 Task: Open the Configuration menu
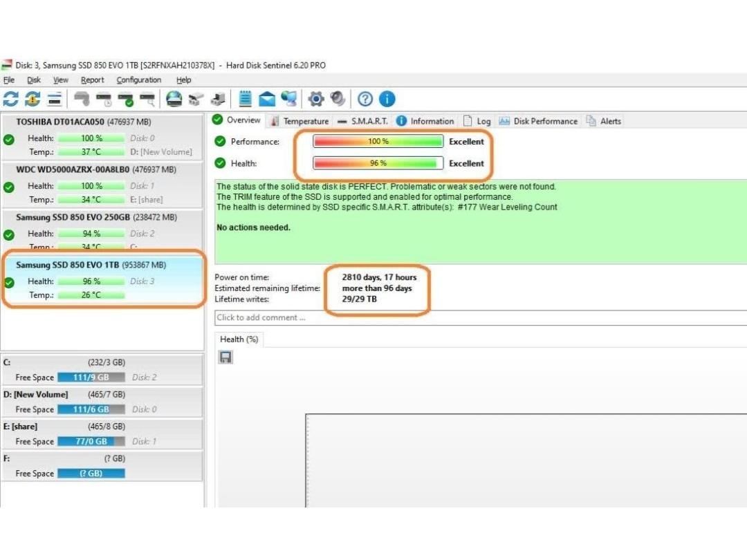tap(138, 80)
